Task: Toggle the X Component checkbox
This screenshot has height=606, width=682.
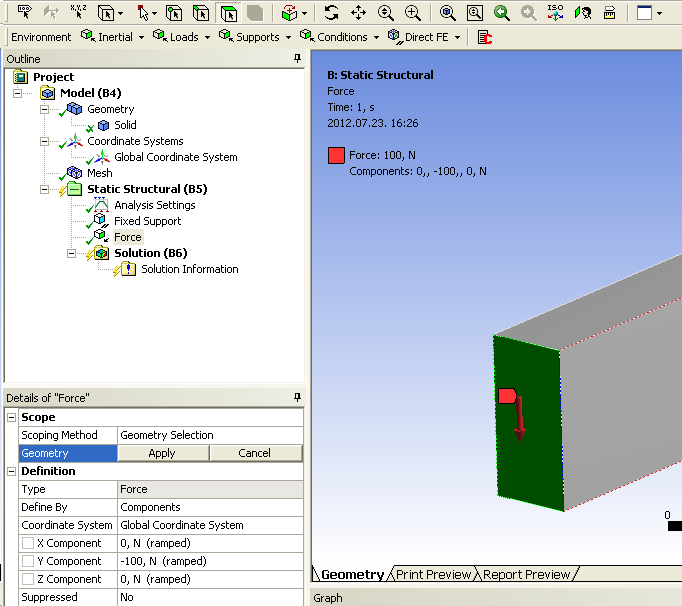Action: [28, 543]
